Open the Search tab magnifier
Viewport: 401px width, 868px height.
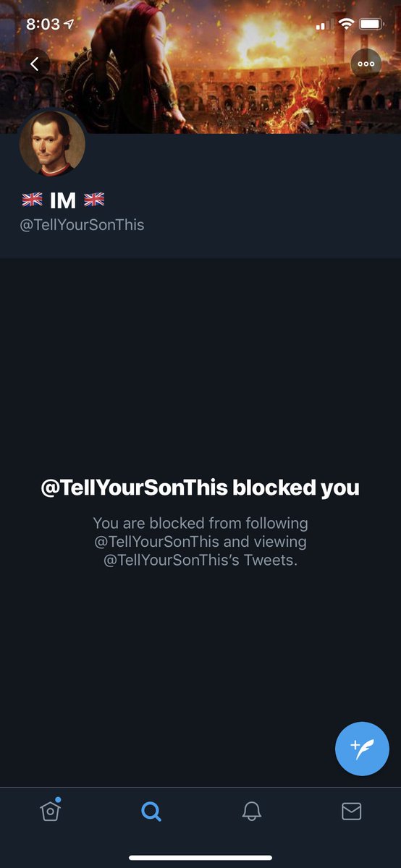click(x=151, y=812)
